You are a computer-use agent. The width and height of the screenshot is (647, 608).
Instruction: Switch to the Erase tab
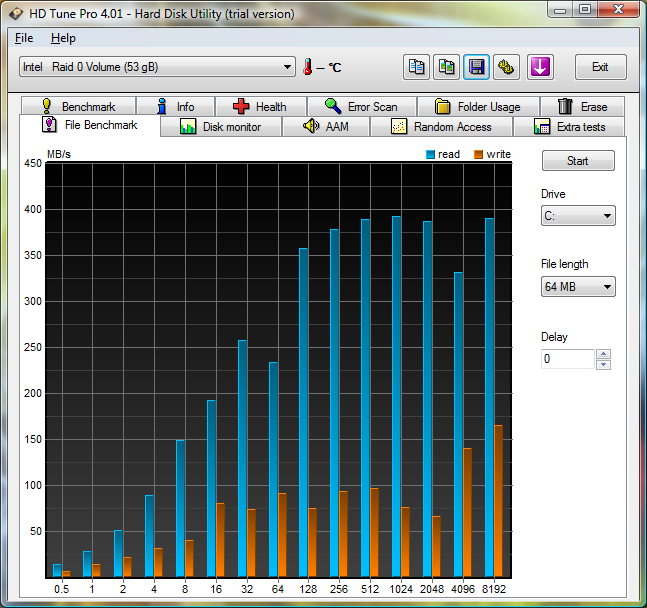coord(582,106)
